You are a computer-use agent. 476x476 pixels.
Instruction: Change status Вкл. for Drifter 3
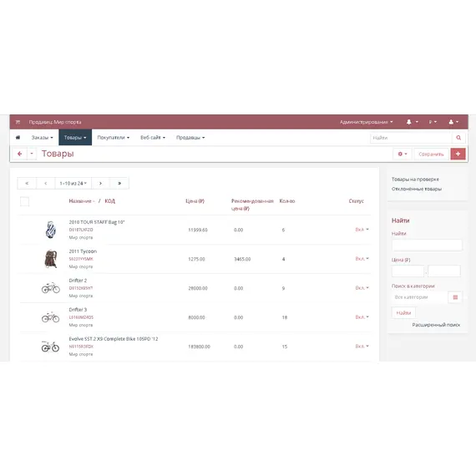(x=362, y=317)
